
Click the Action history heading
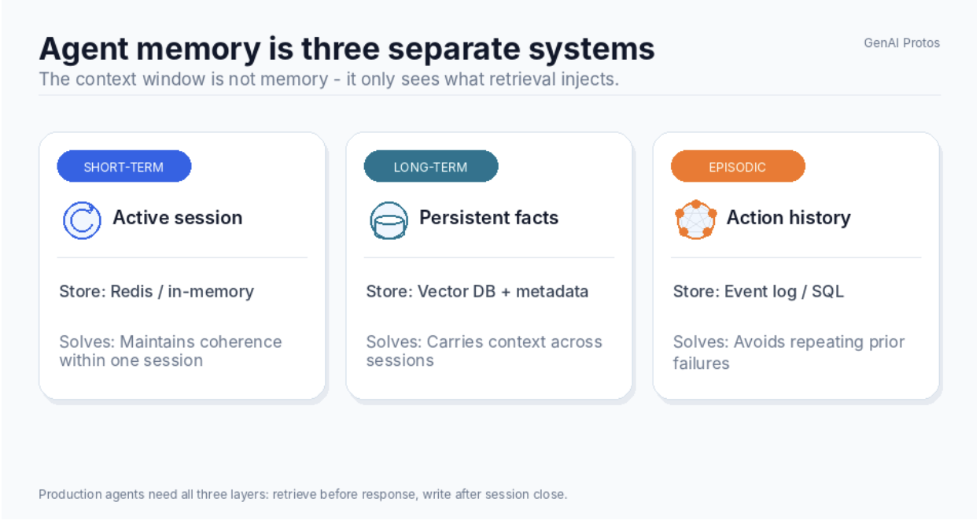(x=789, y=218)
